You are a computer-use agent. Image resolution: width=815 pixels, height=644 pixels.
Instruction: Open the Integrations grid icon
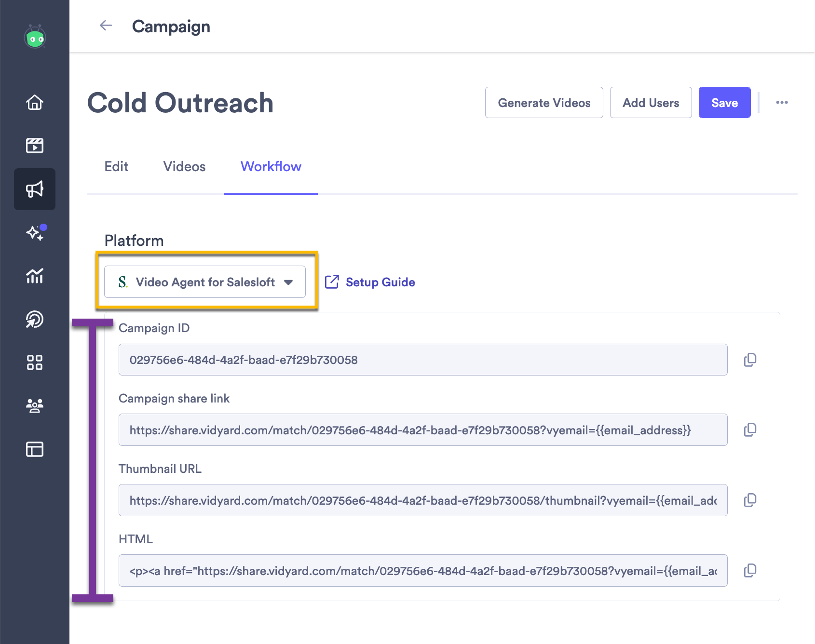point(34,362)
